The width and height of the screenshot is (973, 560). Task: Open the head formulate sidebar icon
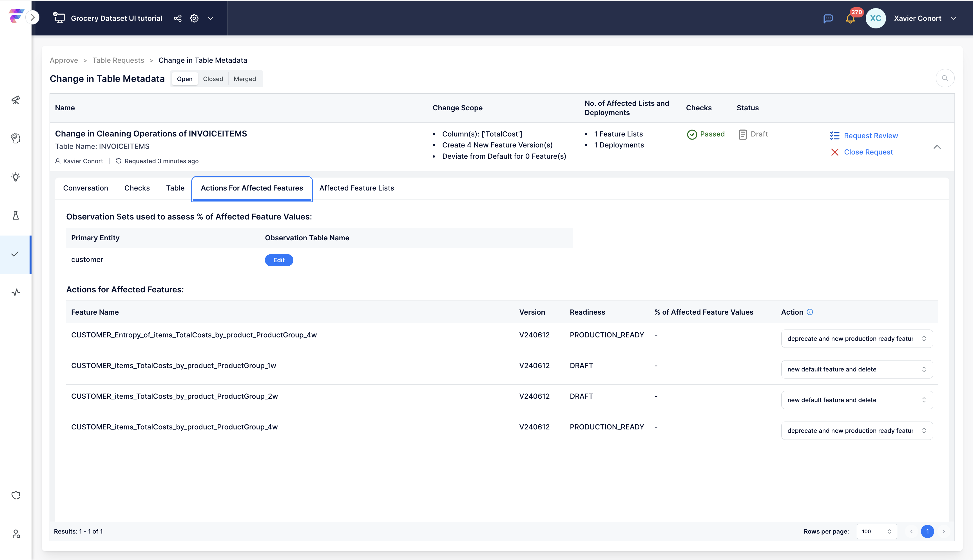point(15,138)
